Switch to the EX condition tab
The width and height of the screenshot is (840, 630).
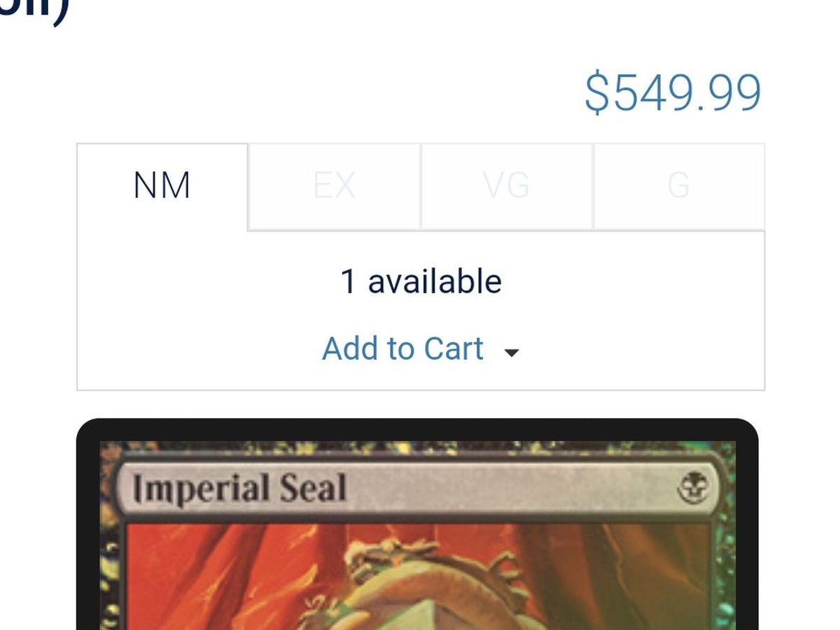click(x=334, y=187)
